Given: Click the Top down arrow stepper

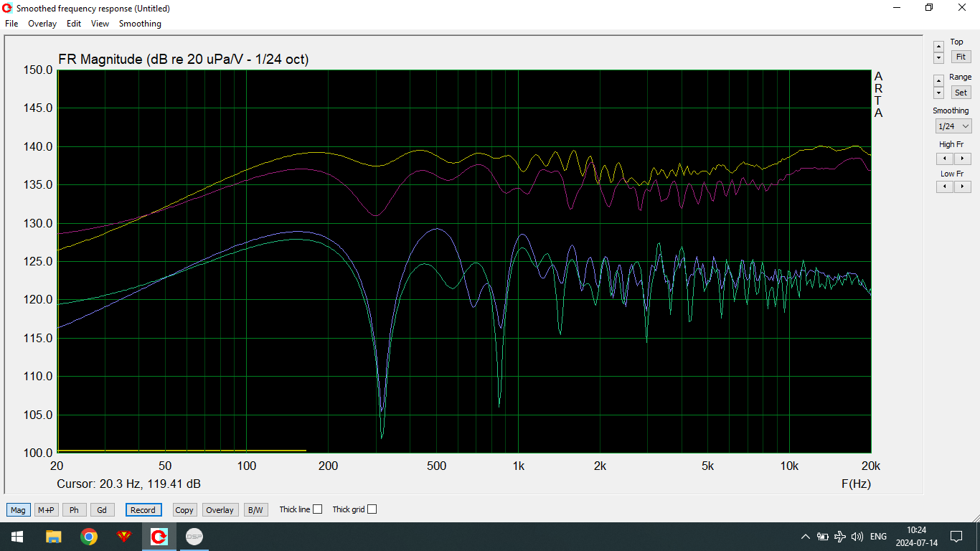Looking at the screenshot, I should pyautogui.click(x=938, y=57).
